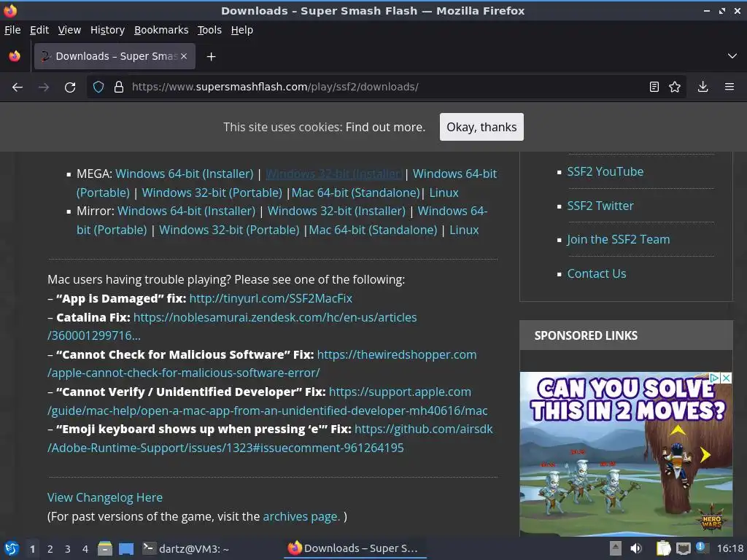Select the Downloads – Super Smash tab

[x=115, y=56]
